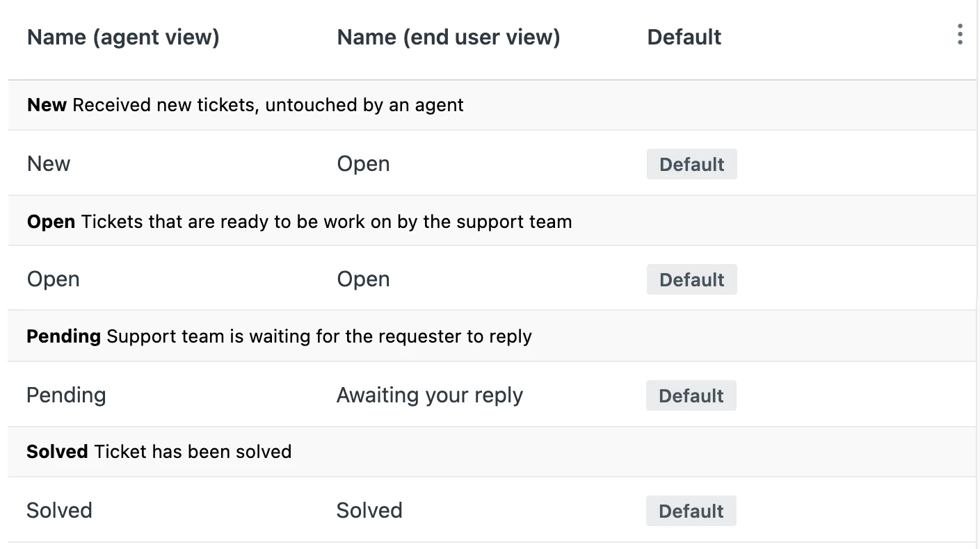Select the "Pending" category description header row
Image resolution: width=980 pixels, height=549 pixels.
[279, 336]
